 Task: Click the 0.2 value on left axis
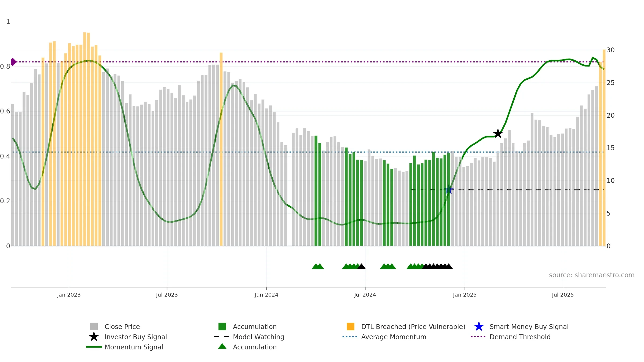point(5,201)
